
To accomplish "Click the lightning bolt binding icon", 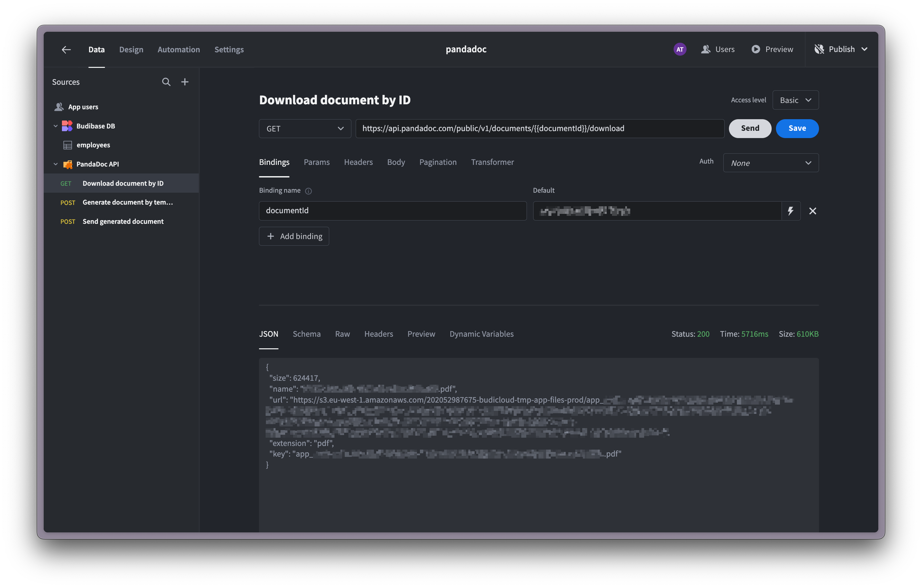I will (791, 211).
